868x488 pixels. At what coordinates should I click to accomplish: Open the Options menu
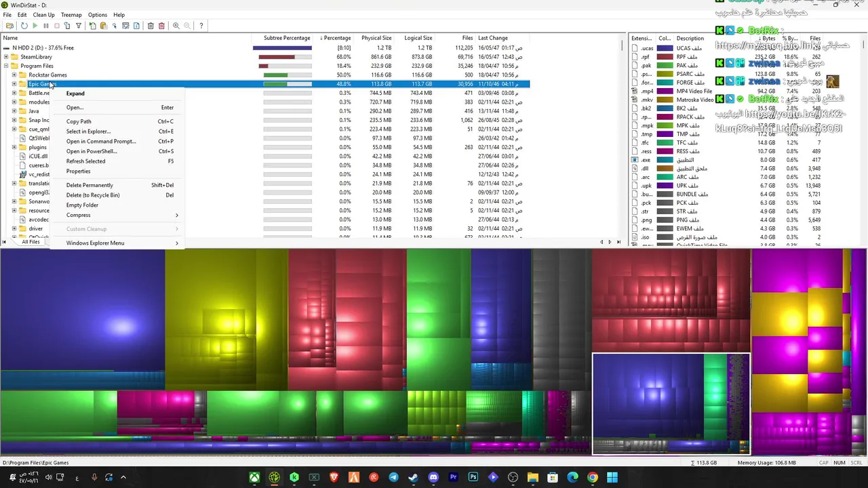(x=97, y=15)
